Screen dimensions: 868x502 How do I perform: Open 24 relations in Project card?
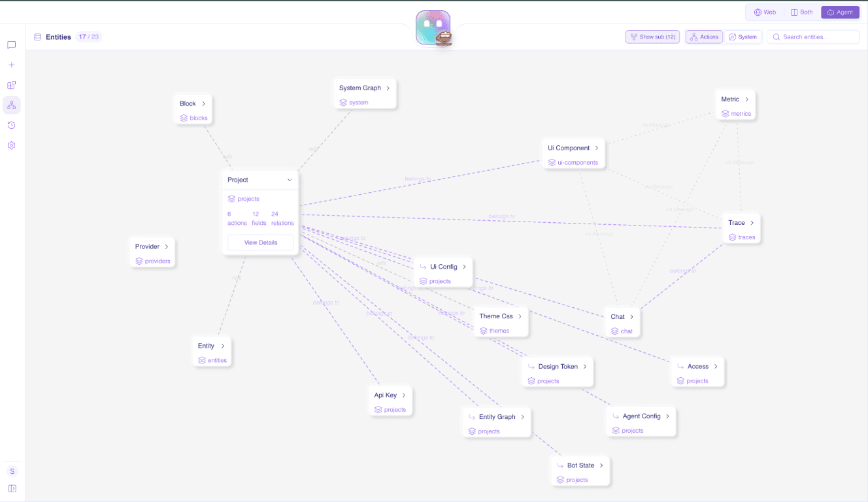click(282, 218)
